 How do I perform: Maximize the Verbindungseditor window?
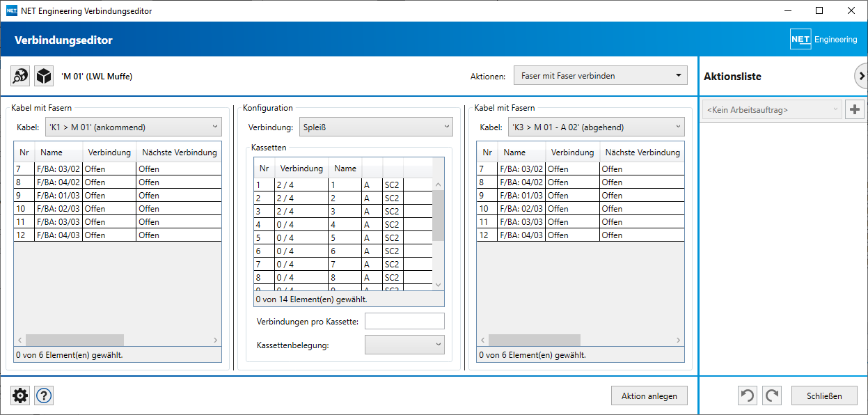coord(819,10)
